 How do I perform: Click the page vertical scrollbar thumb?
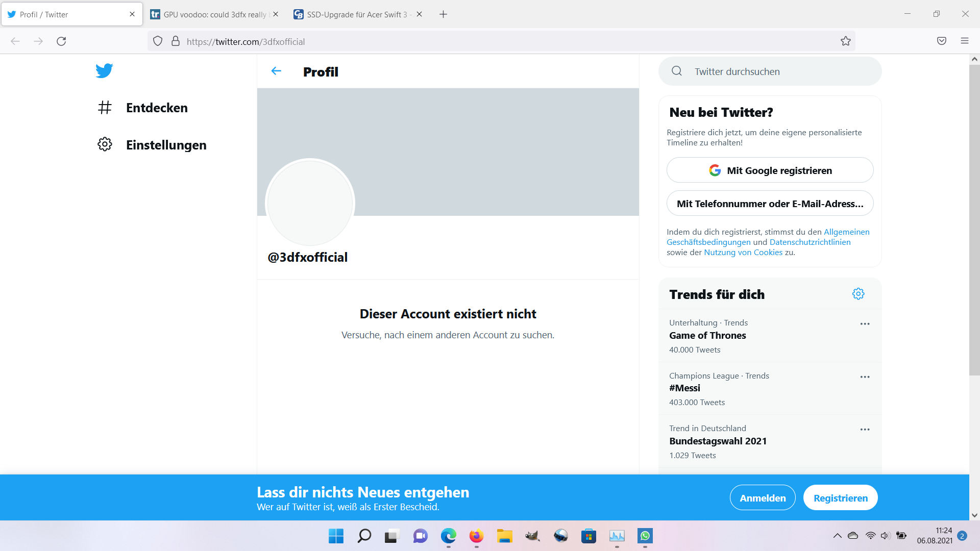[974, 219]
